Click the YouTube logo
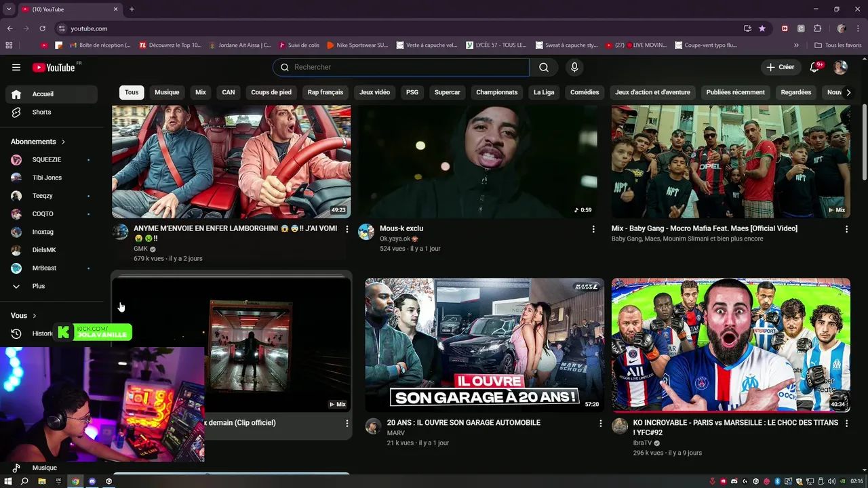Viewport: 868px width, 488px height. click(54, 67)
